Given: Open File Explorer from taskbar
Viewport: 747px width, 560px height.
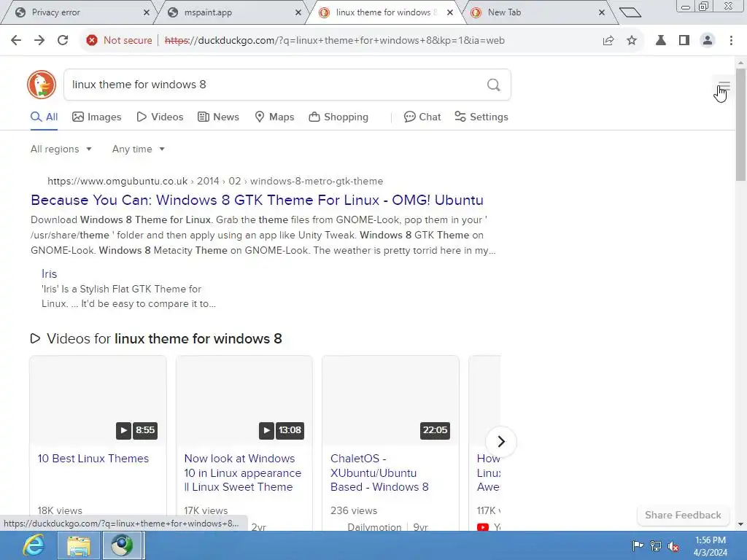Looking at the screenshot, I should [x=78, y=545].
